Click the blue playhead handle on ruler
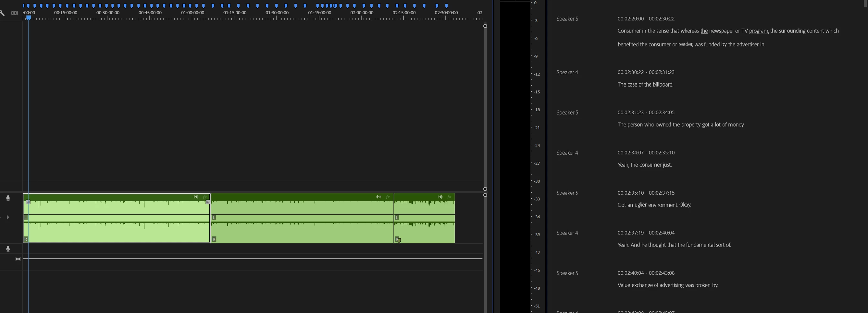This screenshot has width=868, height=313. point(29,18)
